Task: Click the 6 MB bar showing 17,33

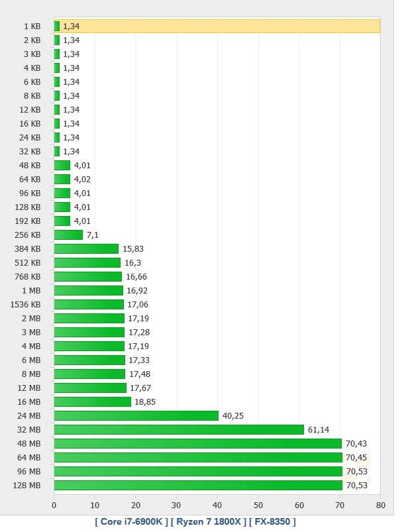Action: click(x=89, y=360)
